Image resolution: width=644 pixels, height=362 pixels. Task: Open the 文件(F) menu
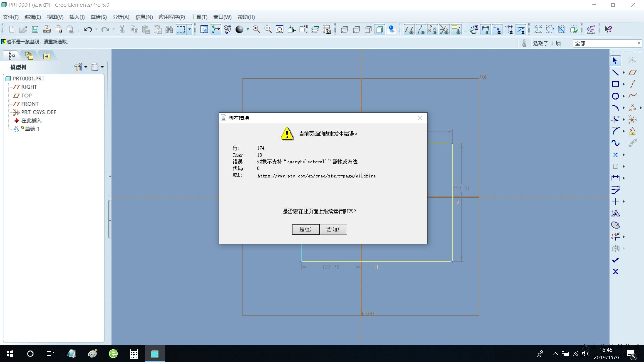click(11, 17)
